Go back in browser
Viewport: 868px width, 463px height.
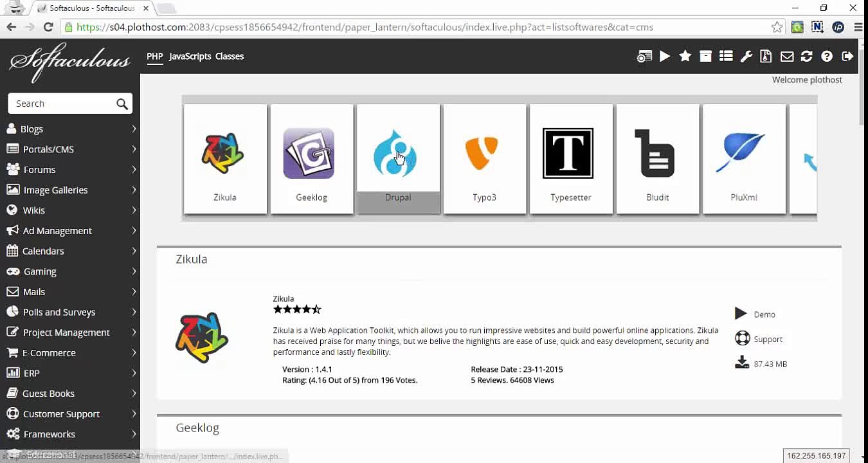click(x=11, y=27)
